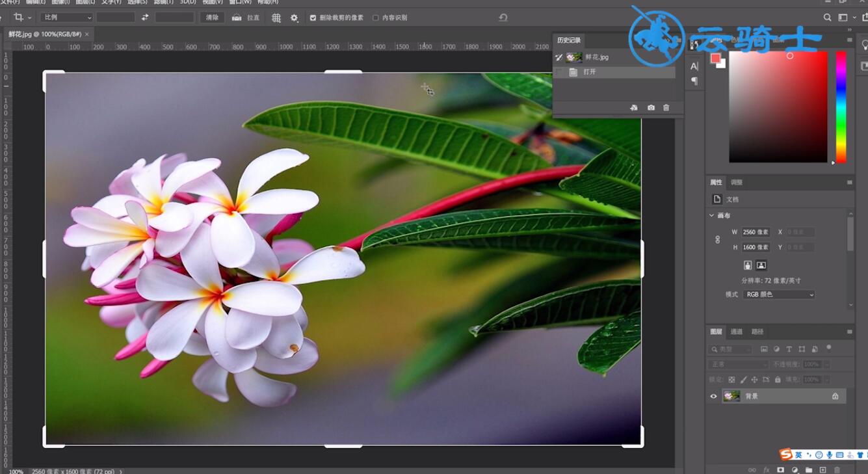868x474 pixels.
Task: Toggle layer filtering on/off dot switch
Action: click(x=829, y=348)
